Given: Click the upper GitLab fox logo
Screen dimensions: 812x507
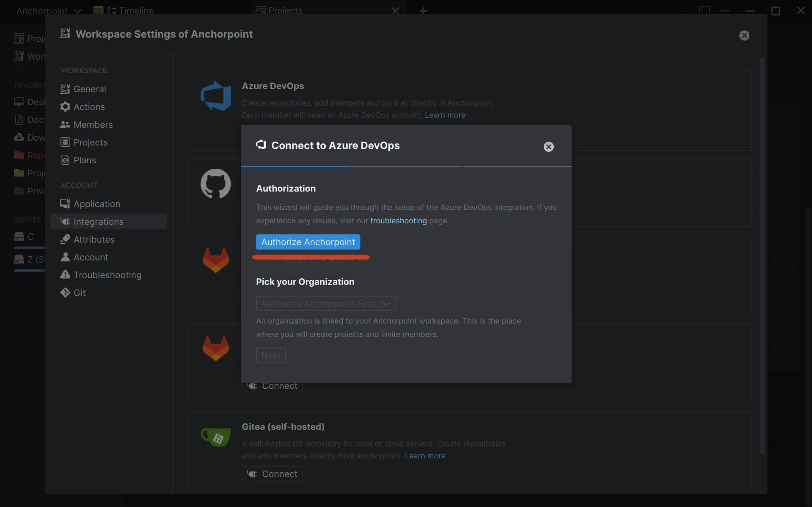Looking at the screenshot, I should click(216, 260).
